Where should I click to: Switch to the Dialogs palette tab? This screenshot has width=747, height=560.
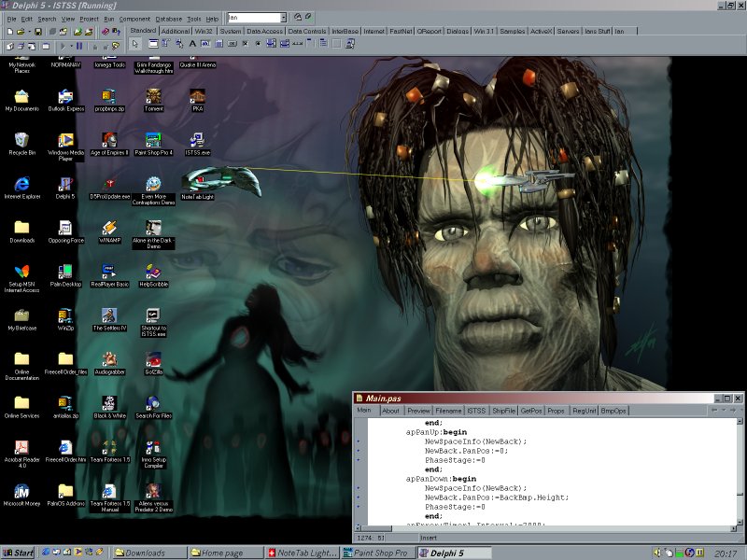[458, 31]
